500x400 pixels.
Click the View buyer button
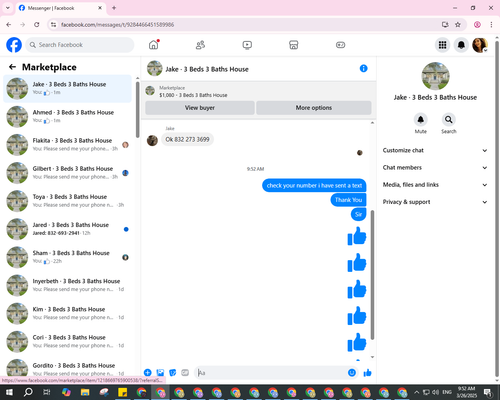tap(200, 108)
